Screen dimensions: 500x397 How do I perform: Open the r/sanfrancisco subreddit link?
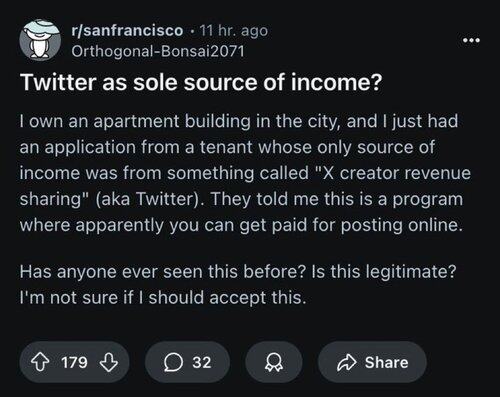pyautogui.click(x=127, y=31)
